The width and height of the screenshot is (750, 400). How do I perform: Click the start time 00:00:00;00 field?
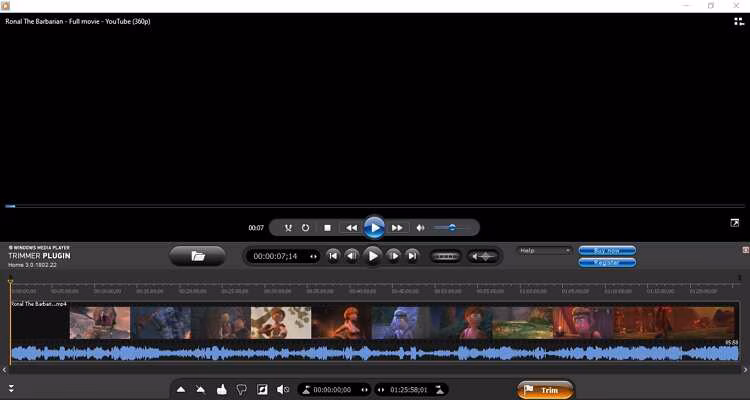point(332,390)
